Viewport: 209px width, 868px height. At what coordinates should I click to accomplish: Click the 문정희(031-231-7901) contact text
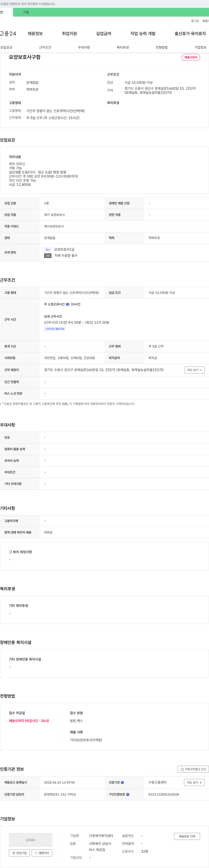[x=60, y=794]
